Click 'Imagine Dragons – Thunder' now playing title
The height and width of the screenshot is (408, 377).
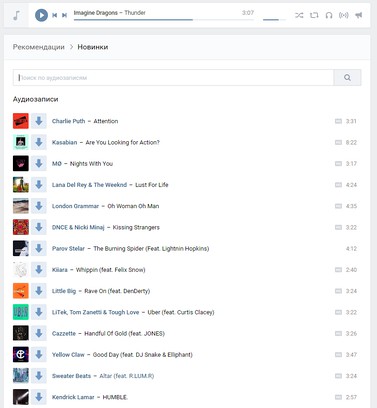coord(110,13)
